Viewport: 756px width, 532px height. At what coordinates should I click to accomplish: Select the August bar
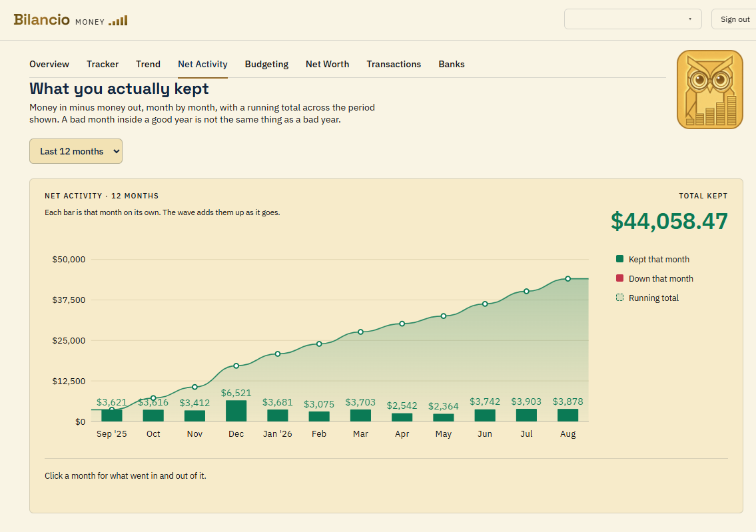[x=568, y=415]
